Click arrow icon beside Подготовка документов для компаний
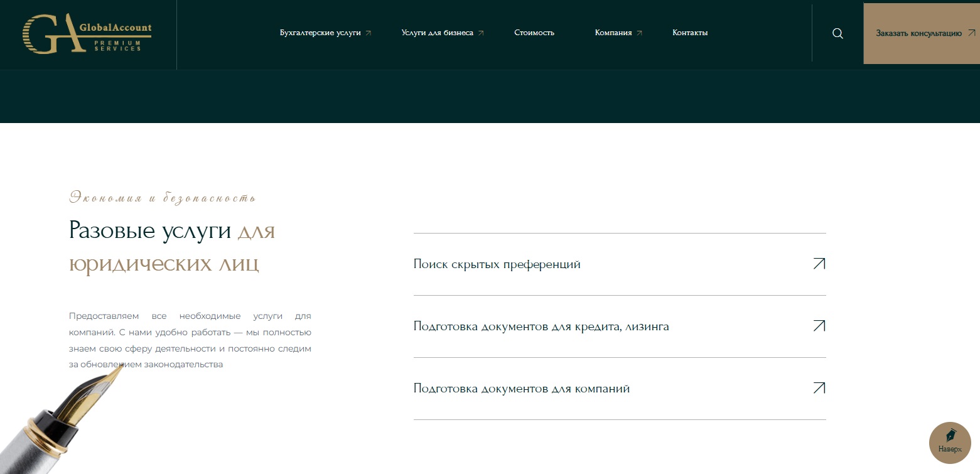 click(x=819, y=388)
